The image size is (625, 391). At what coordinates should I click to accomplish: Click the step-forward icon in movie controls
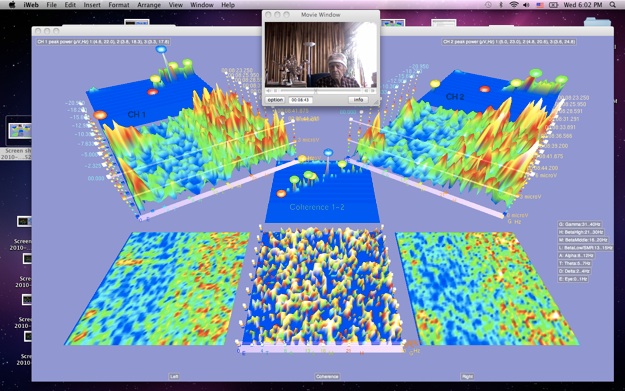click(x=372, y=91)
